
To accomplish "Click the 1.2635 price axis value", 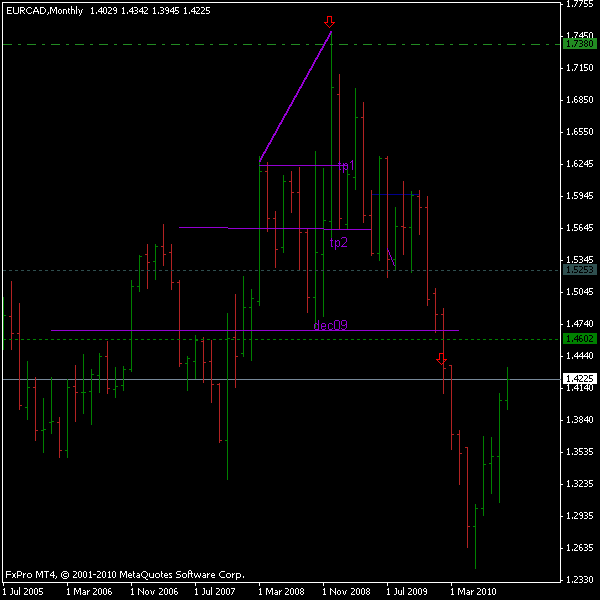I will pyautogui.click(x=579, y=548).
